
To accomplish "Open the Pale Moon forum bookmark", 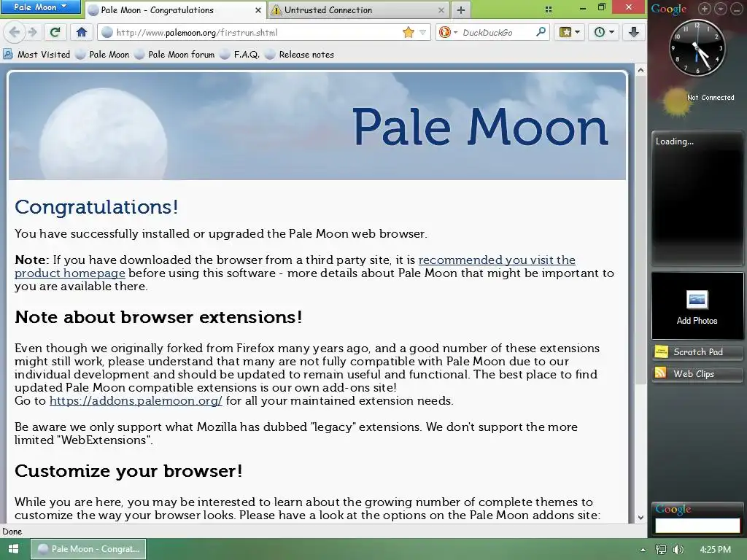I will pos(175,54).
